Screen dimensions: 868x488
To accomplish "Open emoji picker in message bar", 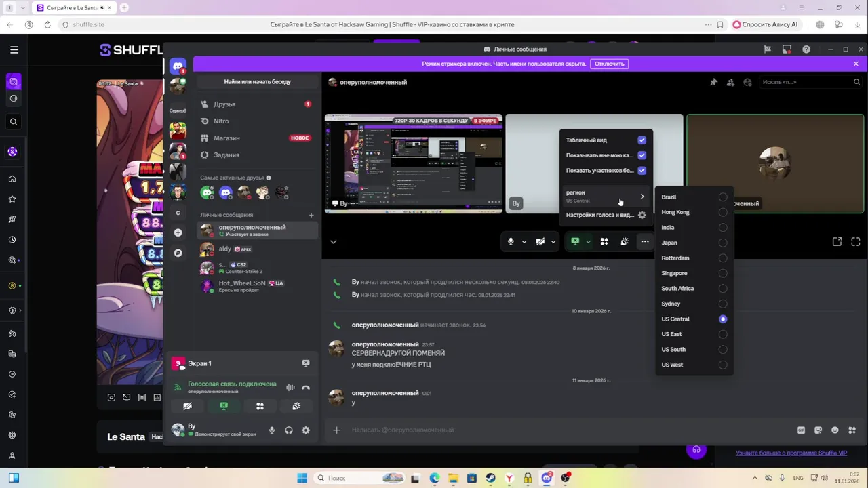I will pos(835,430).
